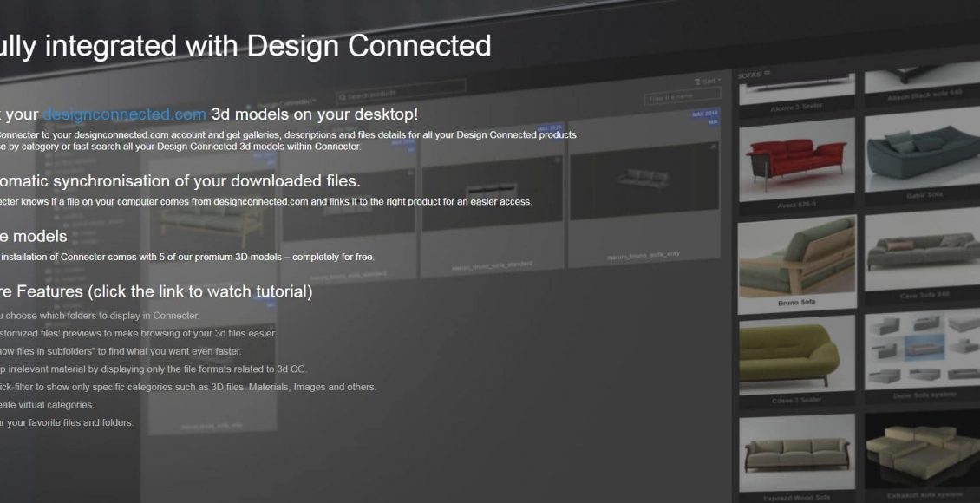Open the Sort dropdown
The image size is (980, 503).
point(708,82)
